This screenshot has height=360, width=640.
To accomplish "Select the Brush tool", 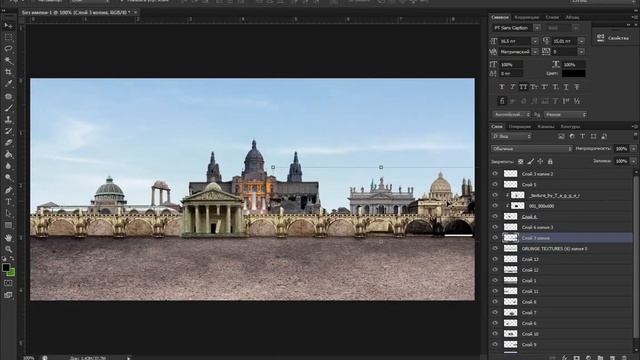I will click(8, 108).
